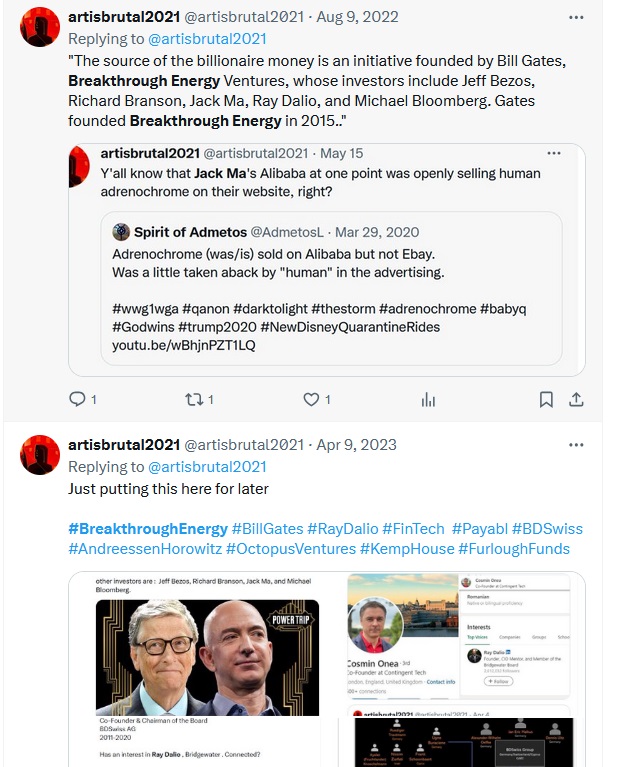Open the Gates and Bezos Power Trip image
This screenshot has width=617, height=767.
click(207, 657)
